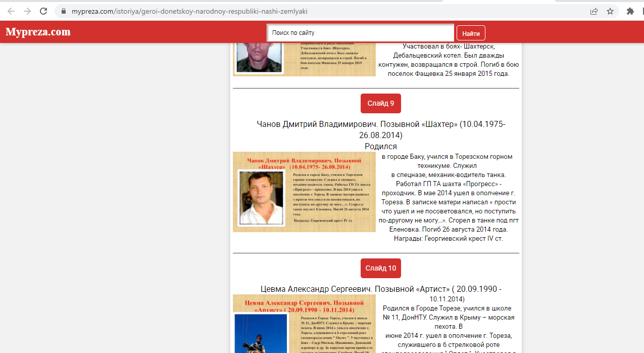Click the line Участвовал в боях- Шахтерск,
The image size is (644, 353).
pos(449,46)
